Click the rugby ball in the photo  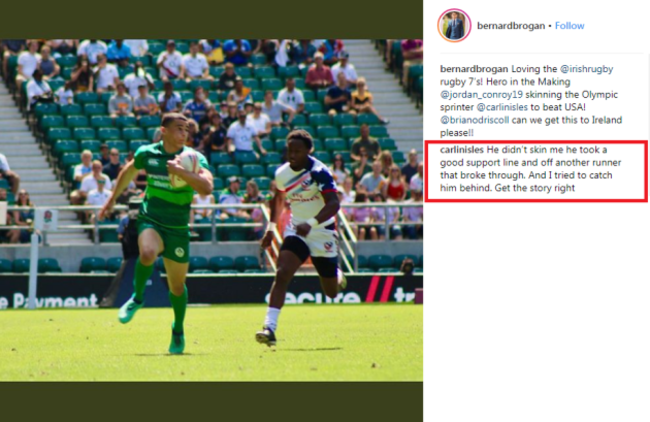point(187,163)
